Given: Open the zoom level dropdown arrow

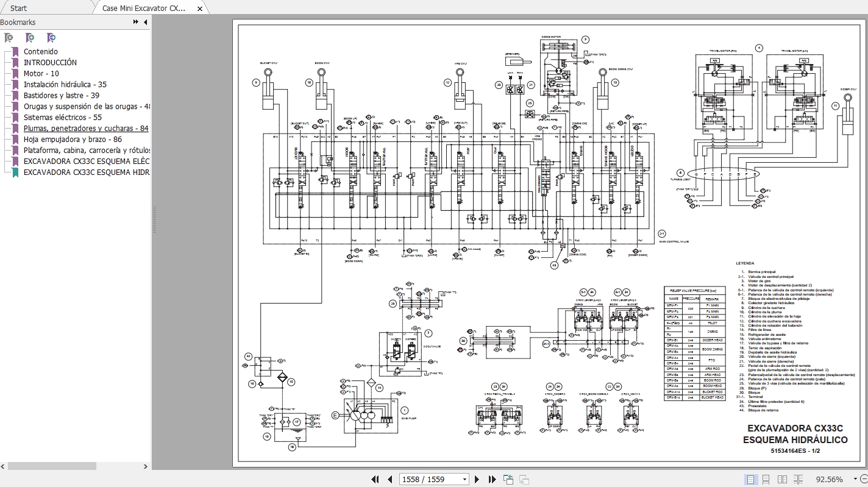Looking at the screenshot, I should pyautogui.click(x=856, y=480).
